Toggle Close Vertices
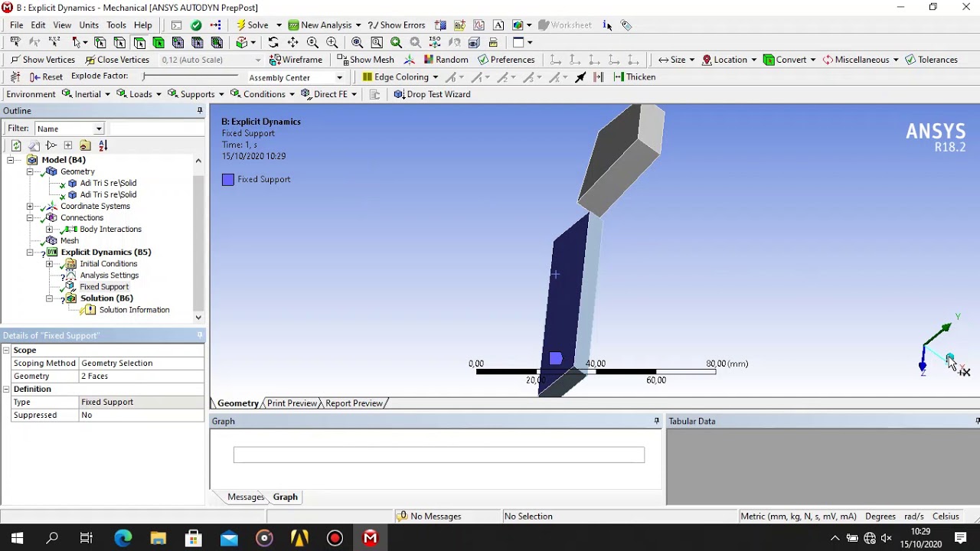Image resolution: width=980 pixels, height=551 pixels. [x=117, y=60]
